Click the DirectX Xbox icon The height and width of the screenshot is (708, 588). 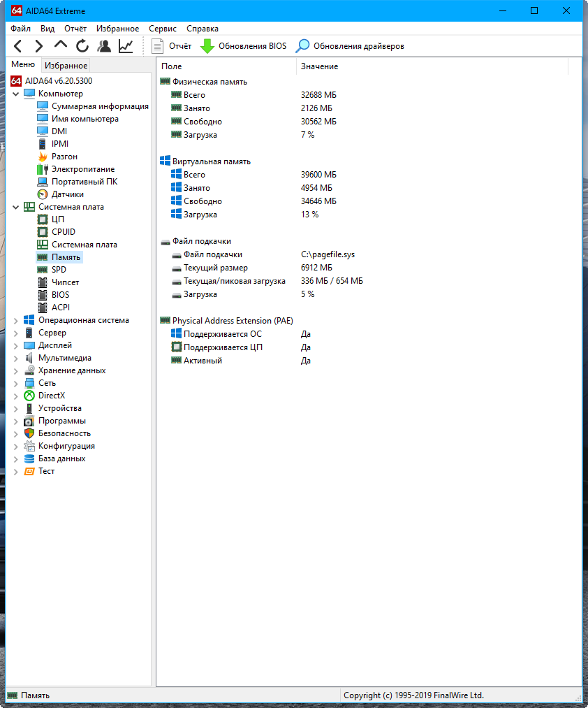pyautogui.click(x=29, y=396)
